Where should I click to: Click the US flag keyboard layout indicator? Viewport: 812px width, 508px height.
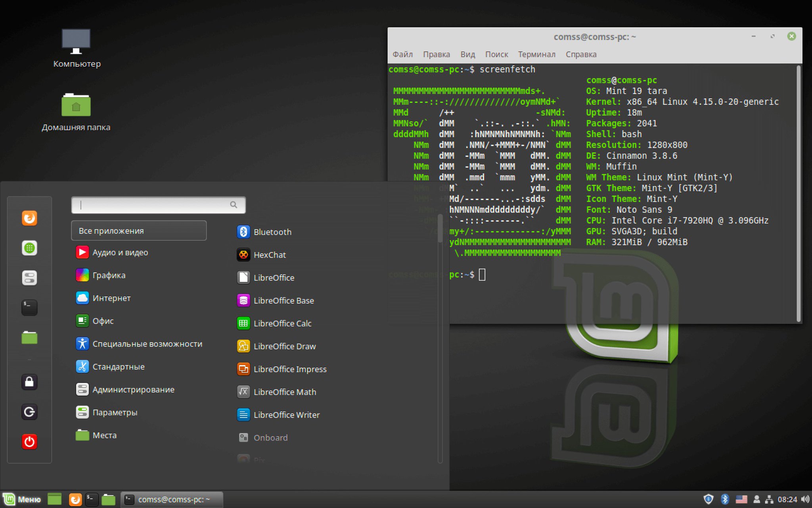pyautogui.click(x=741, y=499)
